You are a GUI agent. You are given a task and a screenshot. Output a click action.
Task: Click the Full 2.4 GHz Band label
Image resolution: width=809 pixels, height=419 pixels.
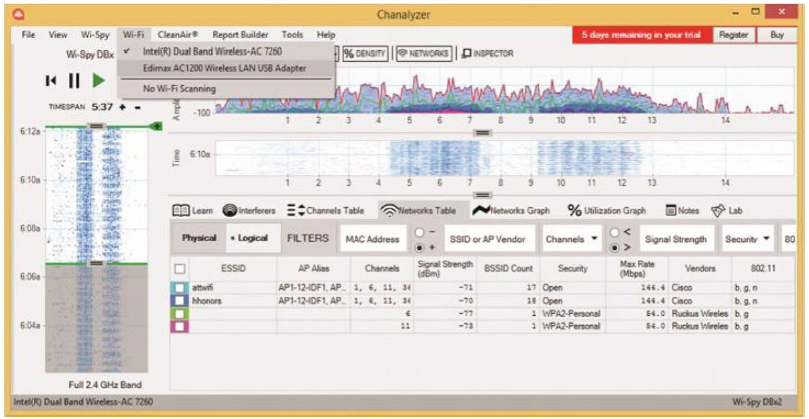105,385
